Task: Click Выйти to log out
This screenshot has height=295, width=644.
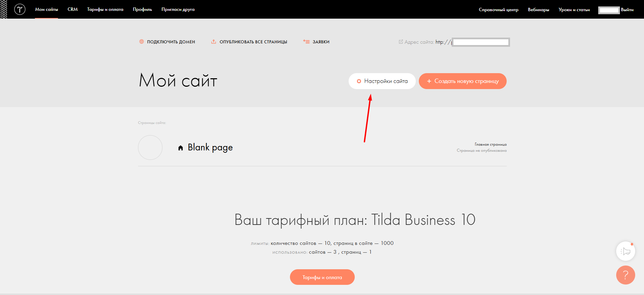Action: [x=627, y=10]
